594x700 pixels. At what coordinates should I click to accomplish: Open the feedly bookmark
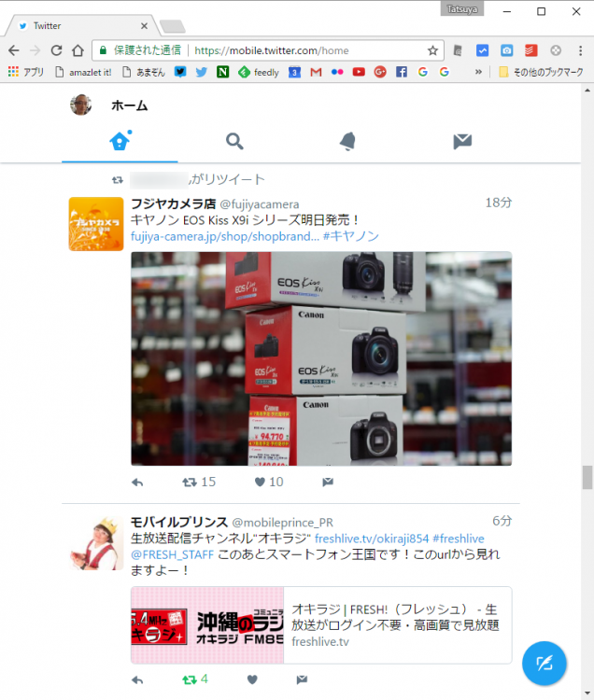(259, 72)
